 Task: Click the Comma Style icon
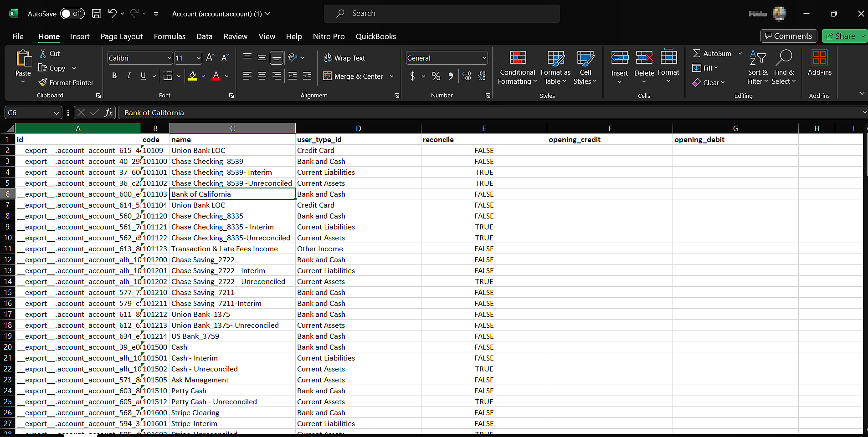451,76
